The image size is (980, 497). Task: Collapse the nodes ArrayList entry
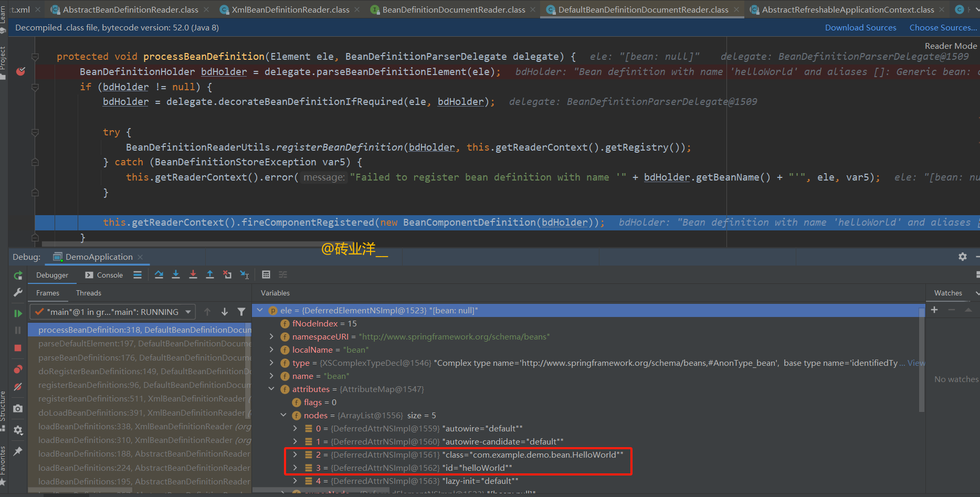point(283,415)
